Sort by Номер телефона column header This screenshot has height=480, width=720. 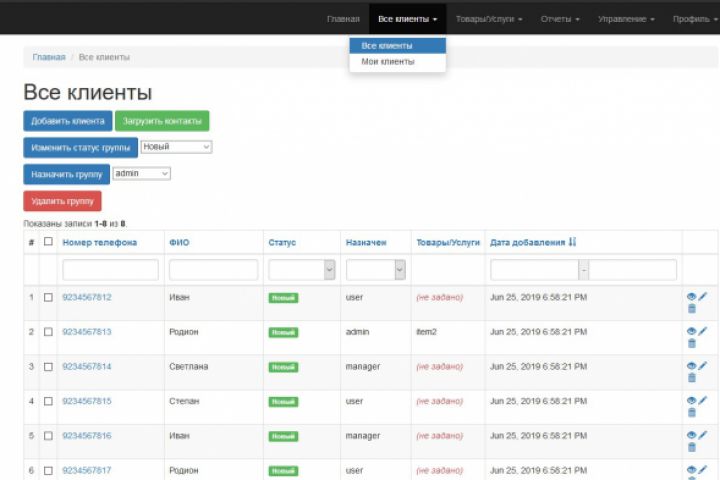point(100,243)
